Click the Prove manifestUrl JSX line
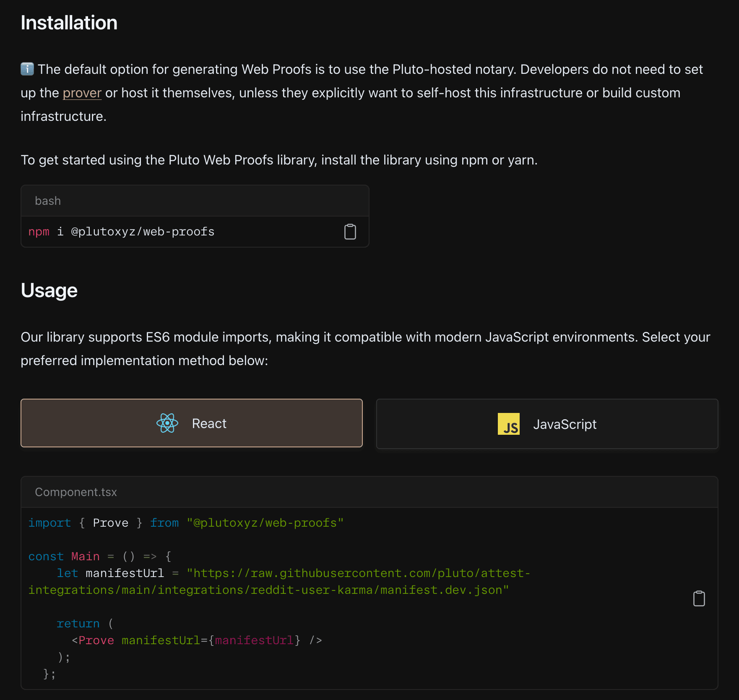The width and height of the screenshot is (739, 700). coord(196,640)
